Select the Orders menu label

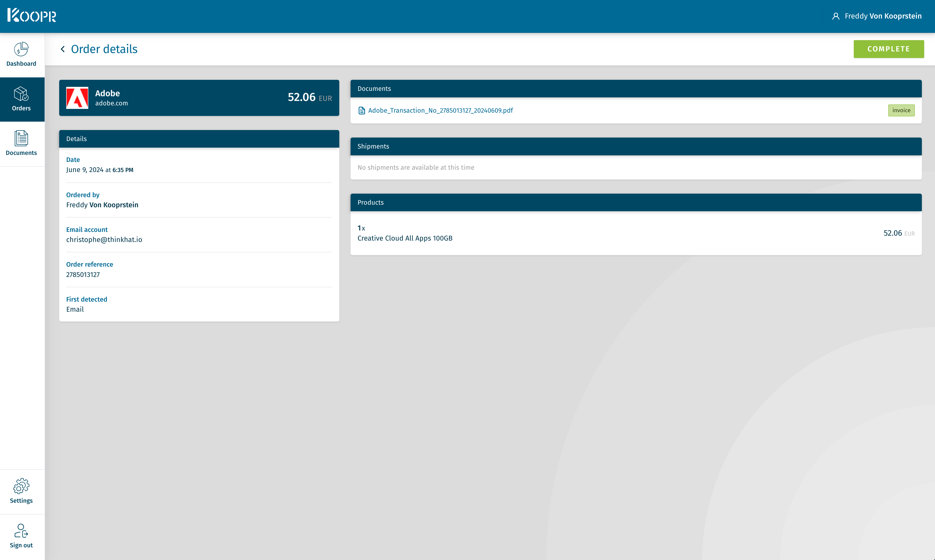click(x=21, y=108)
